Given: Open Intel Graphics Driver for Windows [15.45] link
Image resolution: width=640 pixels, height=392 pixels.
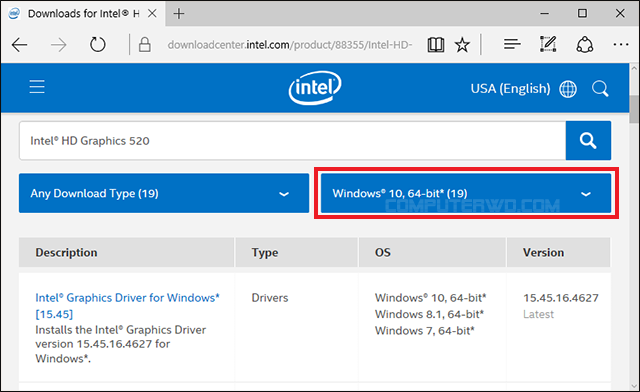Looking at the screenshot, I should 127,306.
